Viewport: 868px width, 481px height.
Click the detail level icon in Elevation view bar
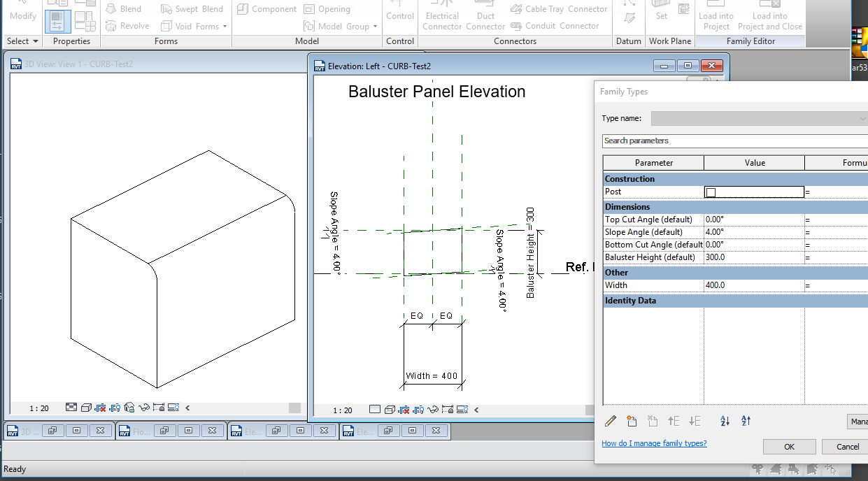point(375,410)
